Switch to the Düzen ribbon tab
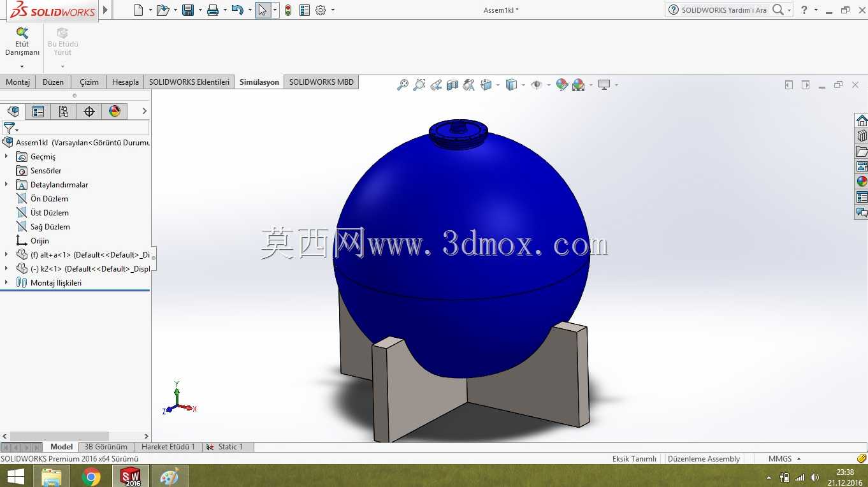The image size is (868, 487). coord(54,82)
